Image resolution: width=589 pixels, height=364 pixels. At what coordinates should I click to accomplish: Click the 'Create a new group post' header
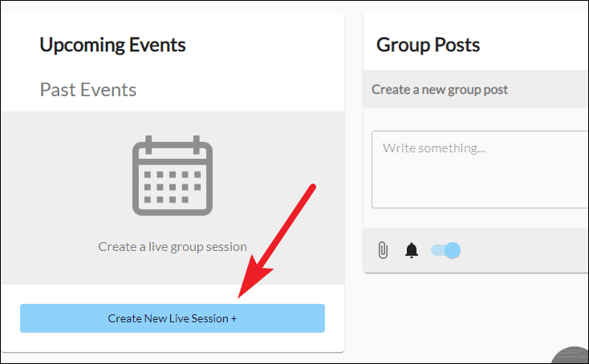[440, 89]
